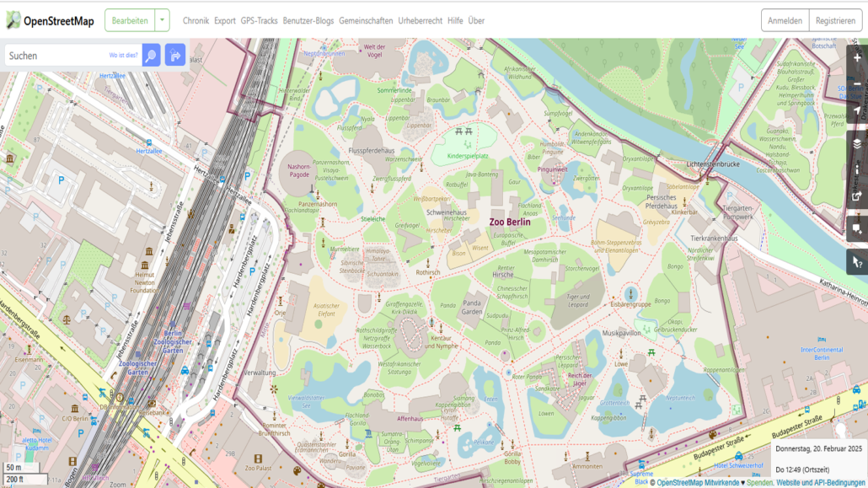Click the HIT Ullrich supermarket icon
Image resolution: width=868 pixels, height=488 pixels.
point(95,469)
